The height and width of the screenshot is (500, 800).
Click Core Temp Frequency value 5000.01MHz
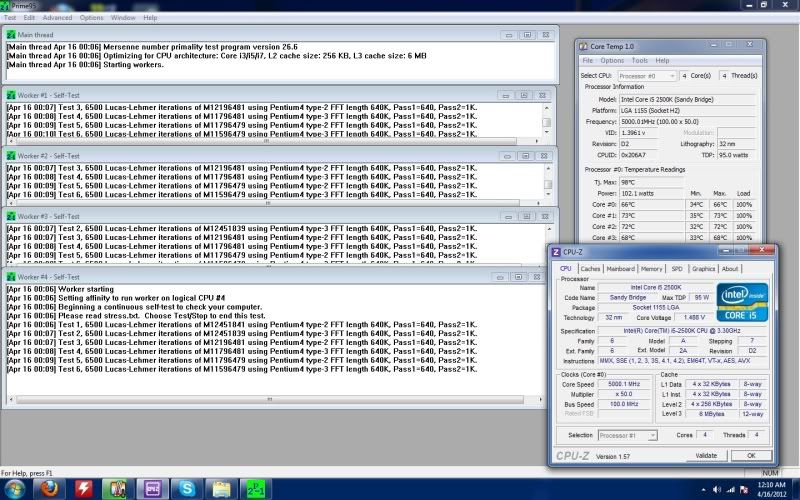[660, 122]
